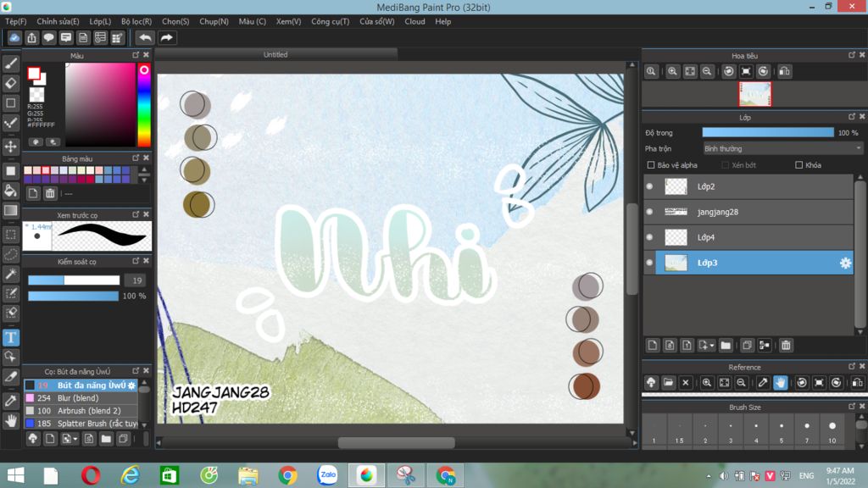The width and height of the screenshot is (868, 488).
Task: Click the navigator thumbnail preview
Action: (x=754, y=94)
